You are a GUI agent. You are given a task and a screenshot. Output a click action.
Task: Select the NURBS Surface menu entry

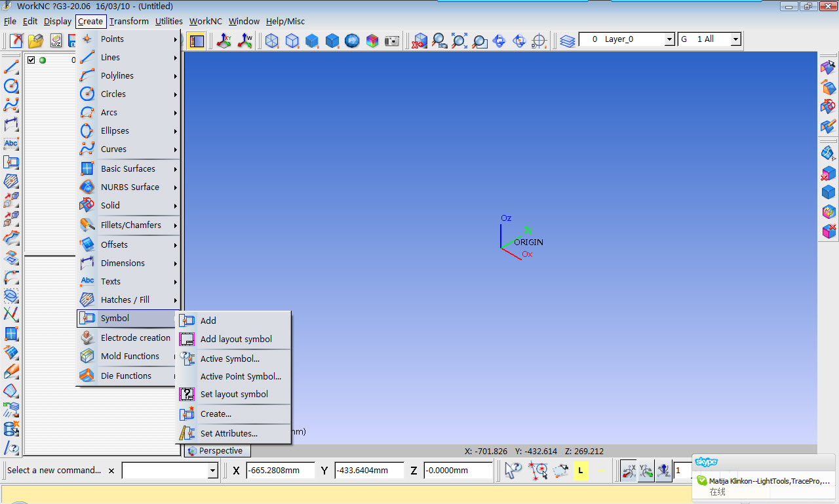coord(128,187)
